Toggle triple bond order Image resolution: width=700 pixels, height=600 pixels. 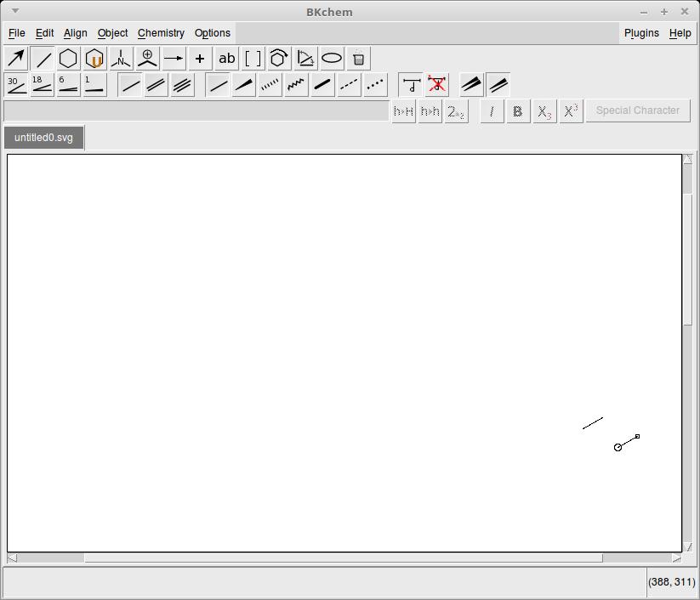[182, 85]
